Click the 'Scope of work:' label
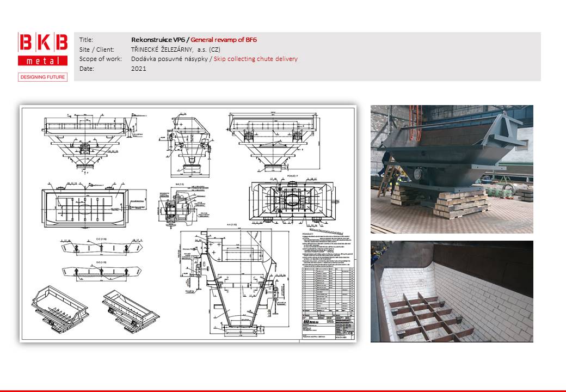566x392 pixels. [x=101, y=59]
